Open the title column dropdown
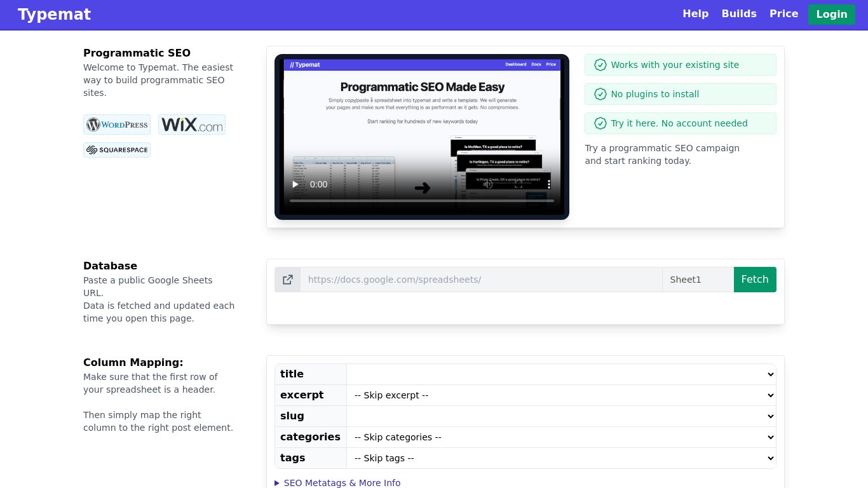 [x=561, y=374]
